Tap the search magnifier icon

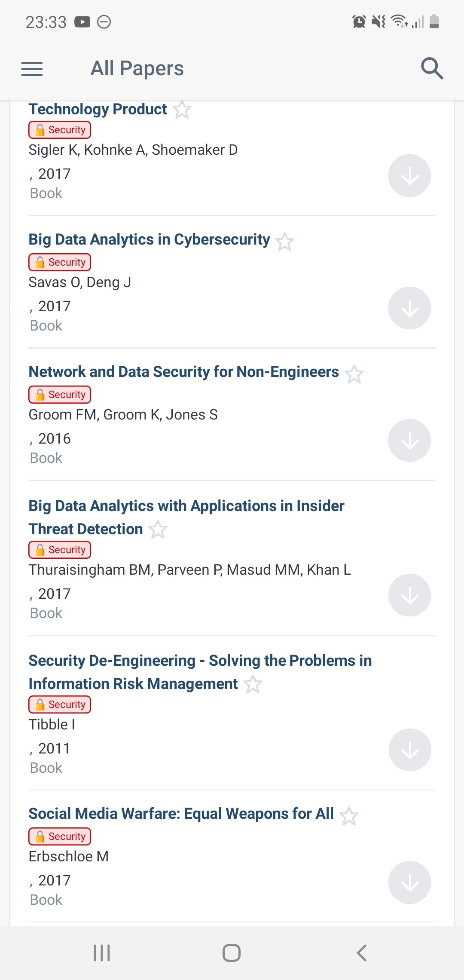pos(432,68)
